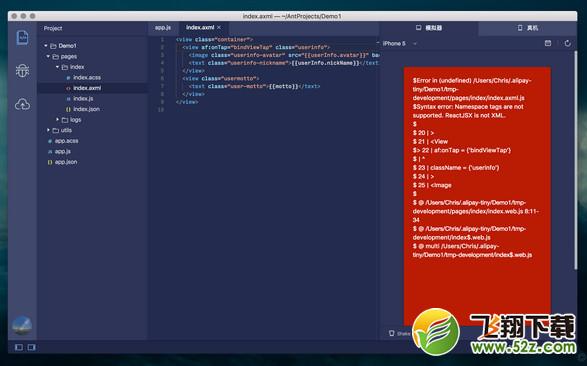Click the small arrow left of iPhone 5
The image size is (587, 366).
(x=378, y=43)
